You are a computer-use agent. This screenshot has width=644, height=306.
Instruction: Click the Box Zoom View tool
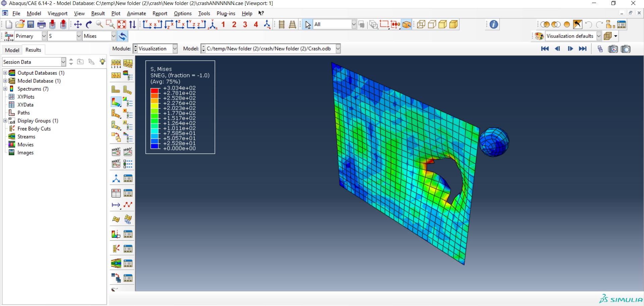coord(110,24)
